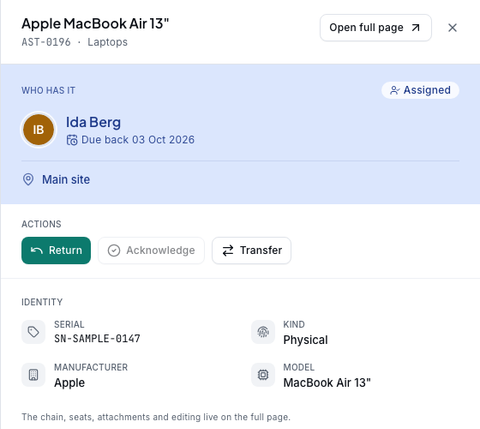Open full page for this asset
Image resolution: width=480 pixels, height=429 pixels.
point(376,28)
